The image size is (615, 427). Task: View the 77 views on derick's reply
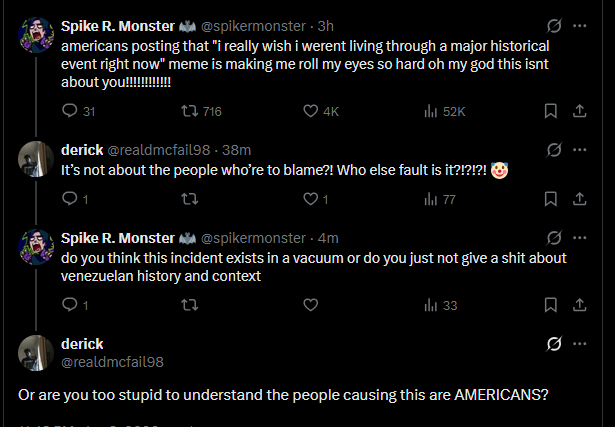pos(431,199)
